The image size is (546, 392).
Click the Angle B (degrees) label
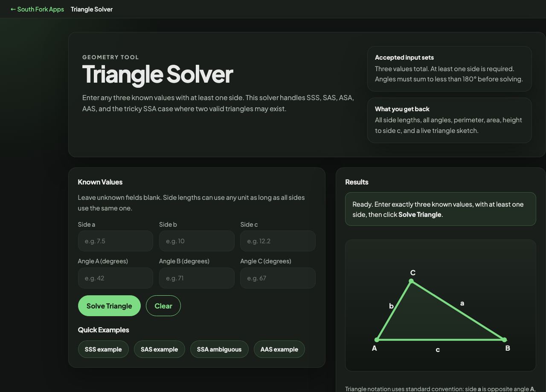(184, 261)
